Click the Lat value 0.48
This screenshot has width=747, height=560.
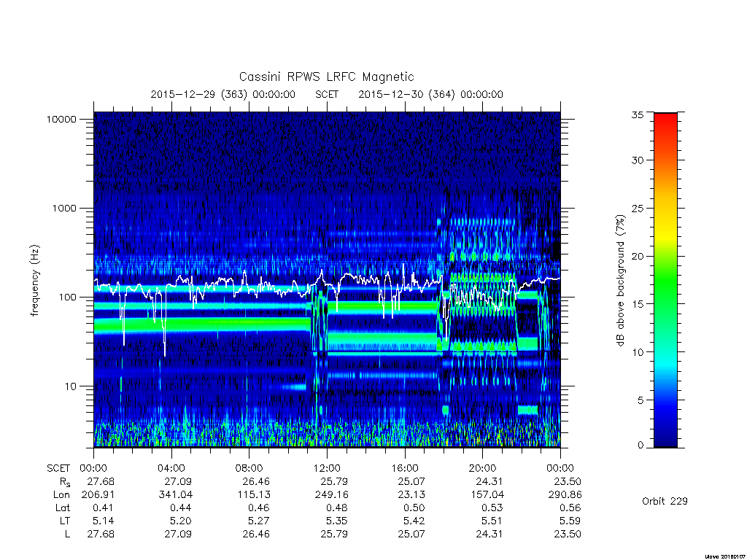pyautogui.click(x=336, y=507)
